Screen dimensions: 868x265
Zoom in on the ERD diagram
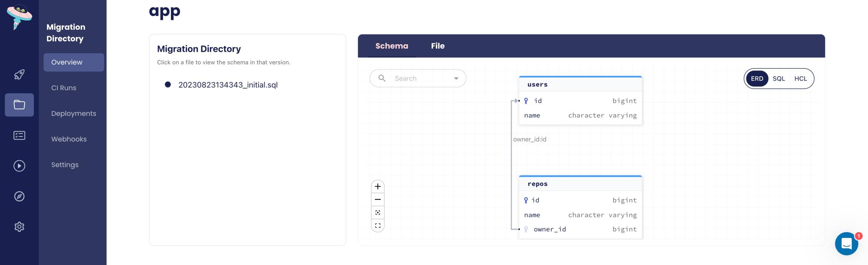point(378,187)
